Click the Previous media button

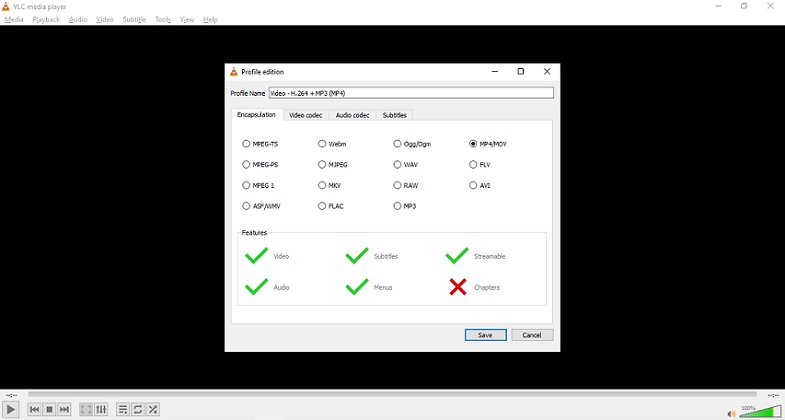point(34,409)
